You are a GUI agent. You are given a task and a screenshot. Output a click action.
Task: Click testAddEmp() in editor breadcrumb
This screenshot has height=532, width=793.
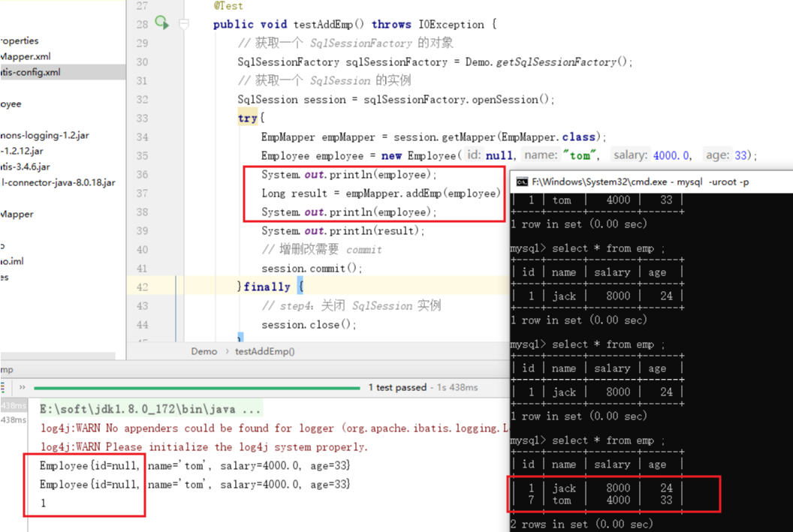tap(264, 351)
